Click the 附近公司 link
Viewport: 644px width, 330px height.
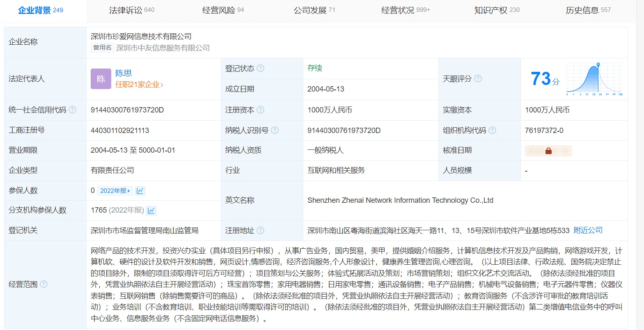588,230
